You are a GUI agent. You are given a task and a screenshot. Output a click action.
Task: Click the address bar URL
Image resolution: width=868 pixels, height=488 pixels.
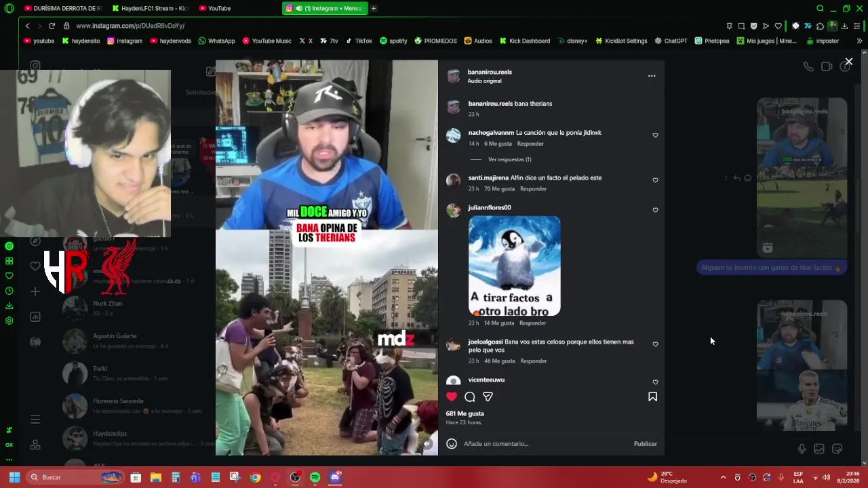(130, 26)
